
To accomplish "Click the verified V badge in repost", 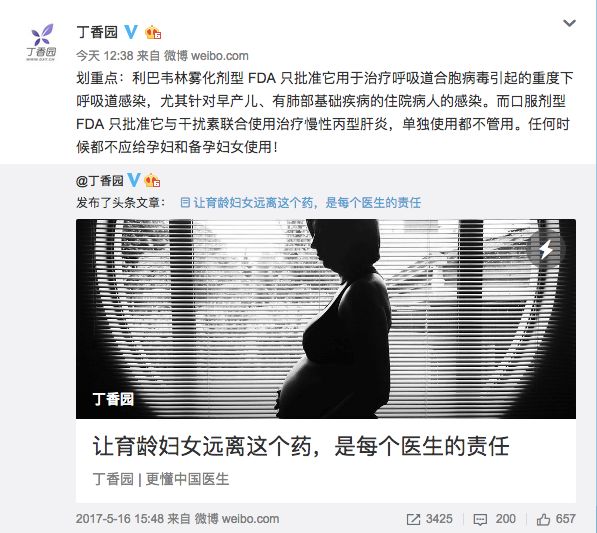I will [x=134, y=180].
